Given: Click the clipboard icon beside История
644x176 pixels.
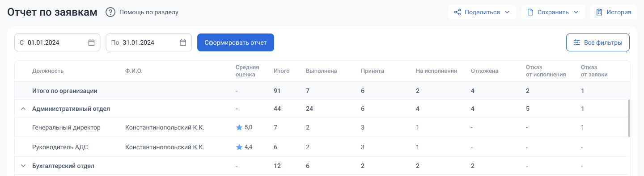Looking at the screenshot, I should 599,12.
